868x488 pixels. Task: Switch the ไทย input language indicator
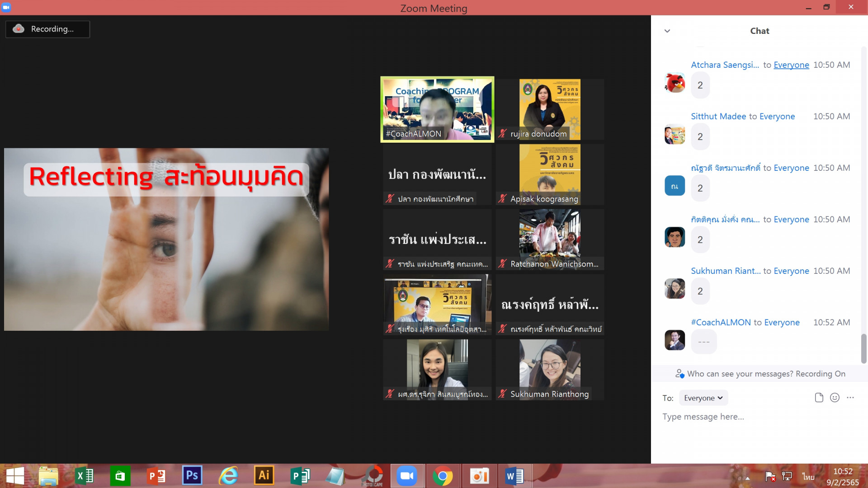coord(808,477)
